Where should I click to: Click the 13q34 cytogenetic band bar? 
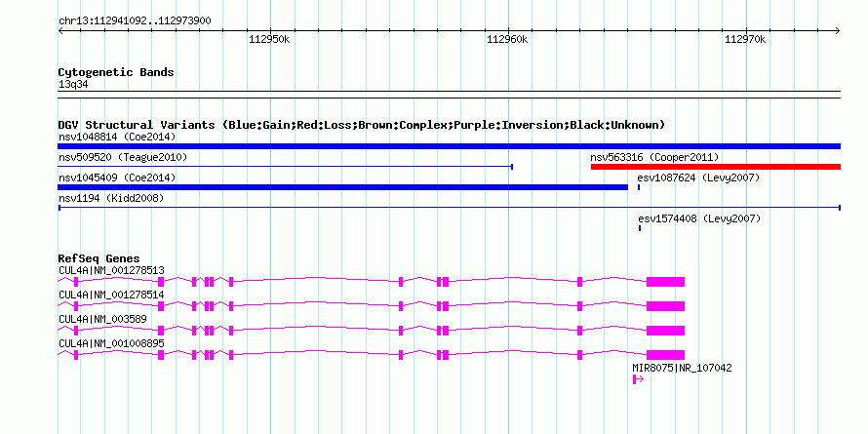click(449, 94)
